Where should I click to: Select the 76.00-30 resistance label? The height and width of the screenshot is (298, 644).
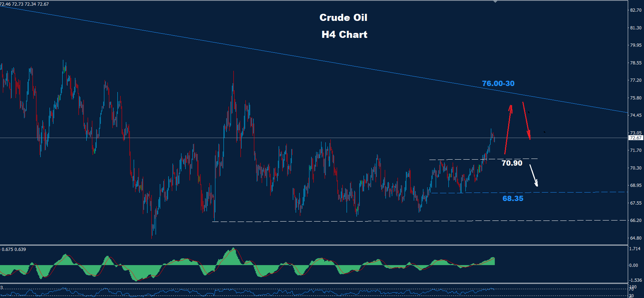[498, 84]
